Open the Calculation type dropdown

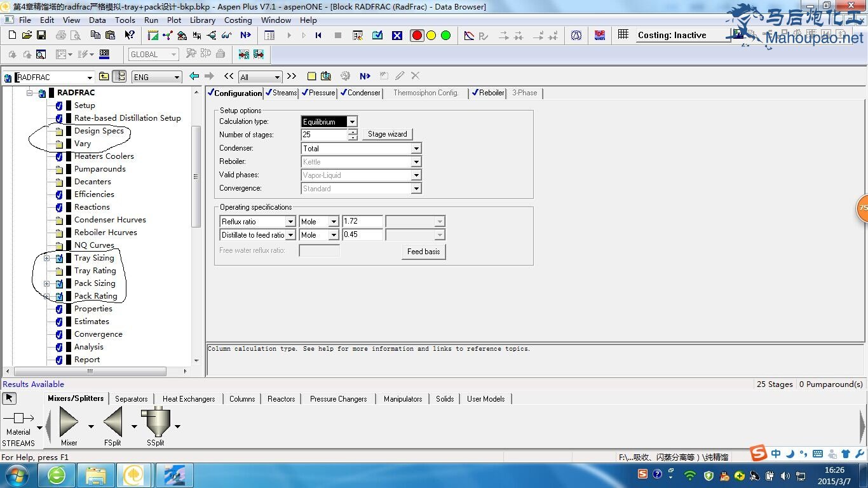coord(352,121)
